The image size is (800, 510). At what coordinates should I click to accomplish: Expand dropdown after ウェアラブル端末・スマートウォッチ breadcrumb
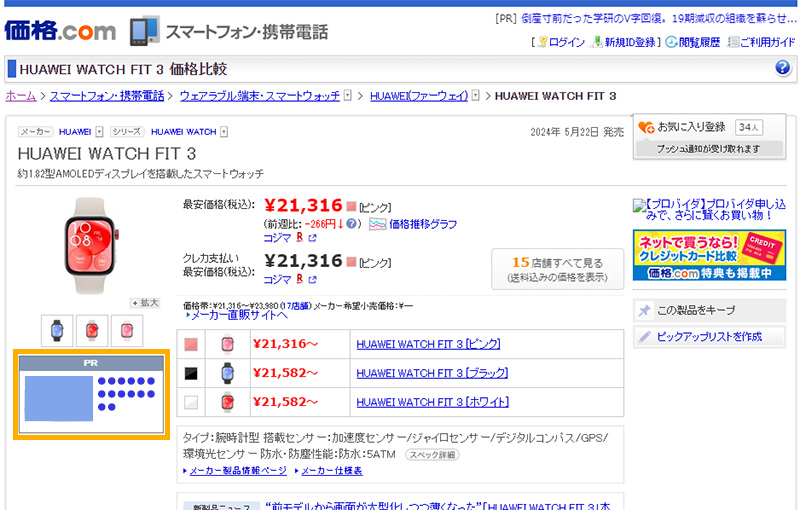[348, 96]
